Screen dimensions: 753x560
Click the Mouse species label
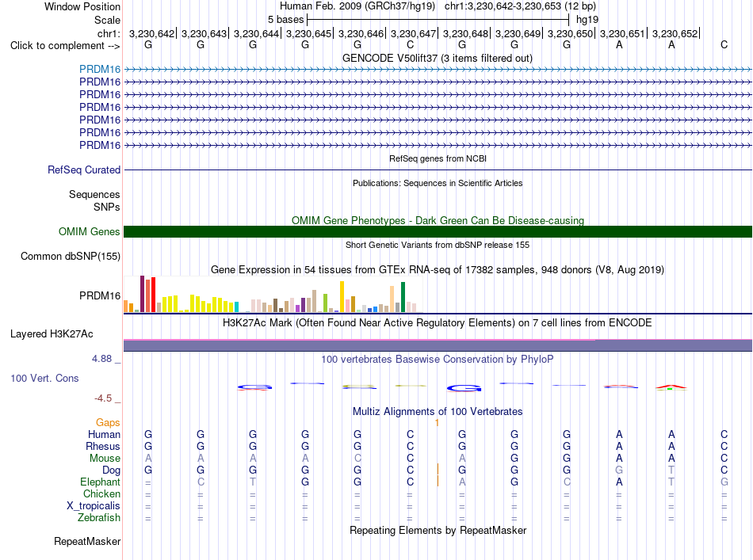(x=105, y=459)
